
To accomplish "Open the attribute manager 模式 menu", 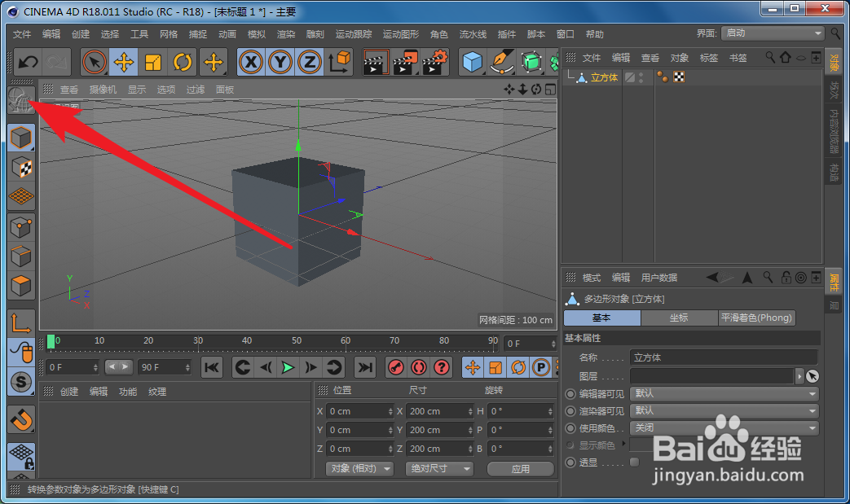I will click(592, 278).
